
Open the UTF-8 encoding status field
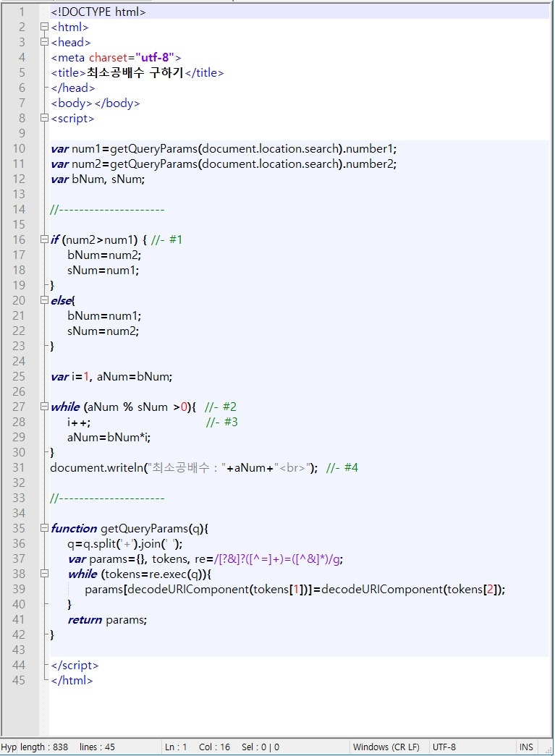coord(444,747)
